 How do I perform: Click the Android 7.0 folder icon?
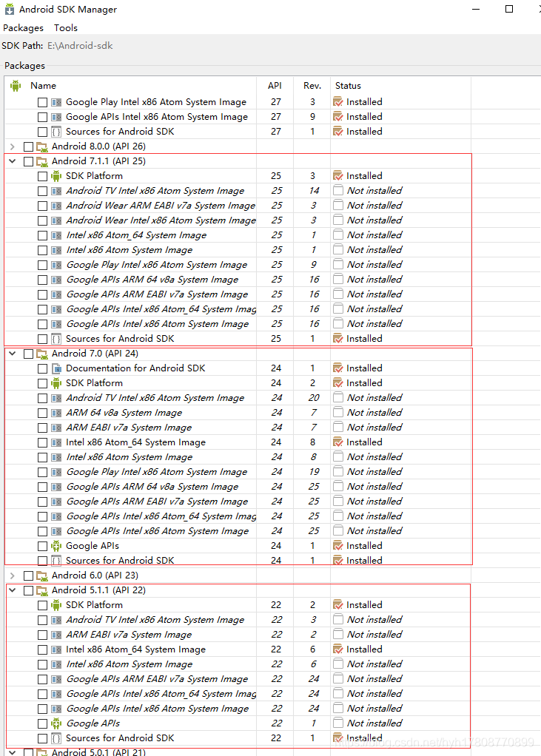pyautogui.click(x=42, y=354)
